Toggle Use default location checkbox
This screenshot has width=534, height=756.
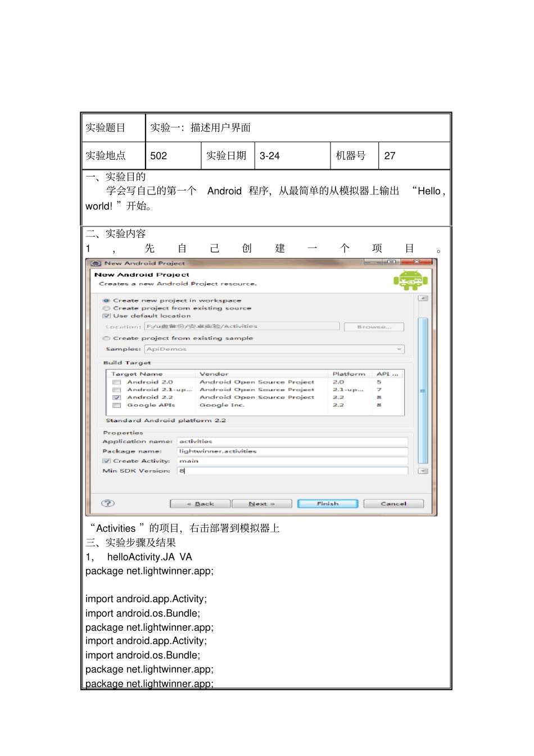(x=106, y=316)
